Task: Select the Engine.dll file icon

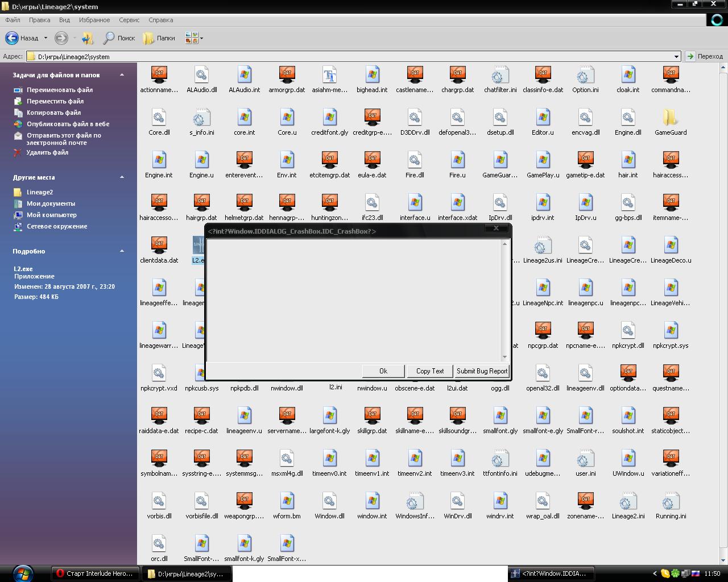Action: 628,117
